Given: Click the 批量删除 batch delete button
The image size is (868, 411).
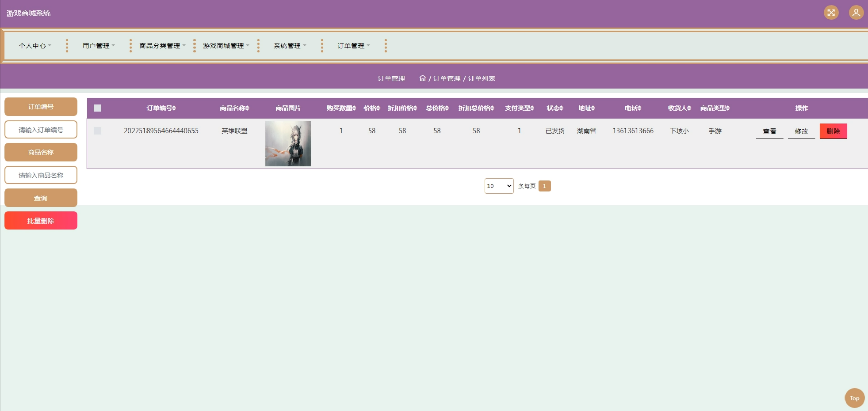Looking at the screenshot, I should [x=41, y=221].
